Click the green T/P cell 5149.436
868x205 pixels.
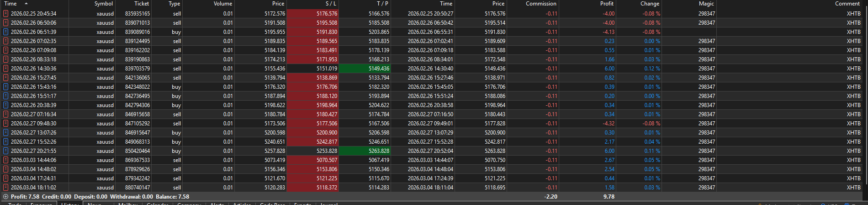[x=365, y=69]
